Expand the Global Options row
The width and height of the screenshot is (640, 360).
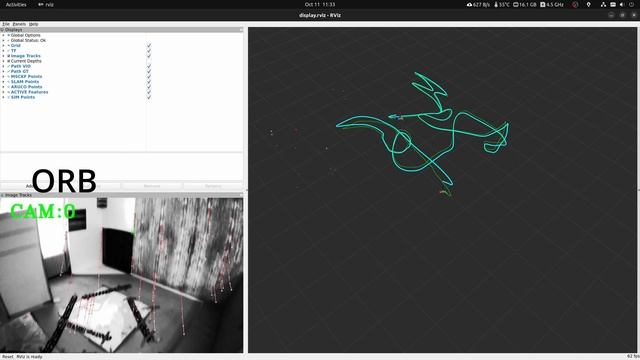3,35
